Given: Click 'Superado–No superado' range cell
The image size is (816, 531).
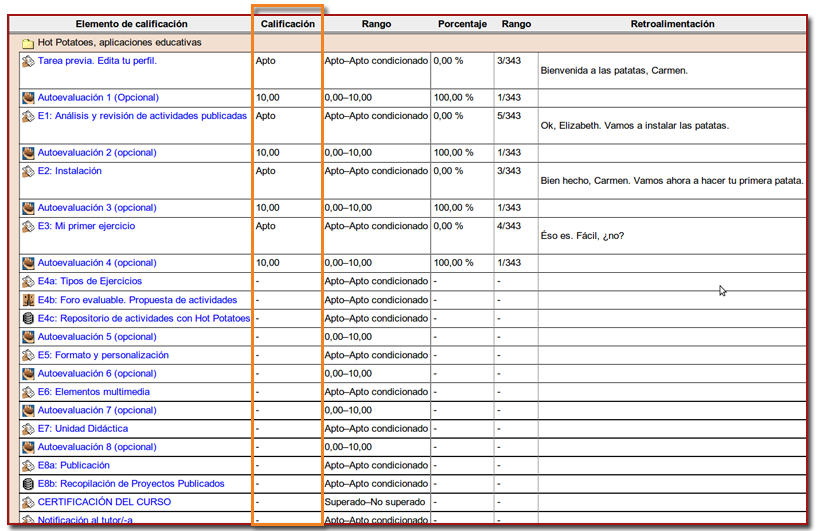Looking at the screenshot, I should point(375,502).
